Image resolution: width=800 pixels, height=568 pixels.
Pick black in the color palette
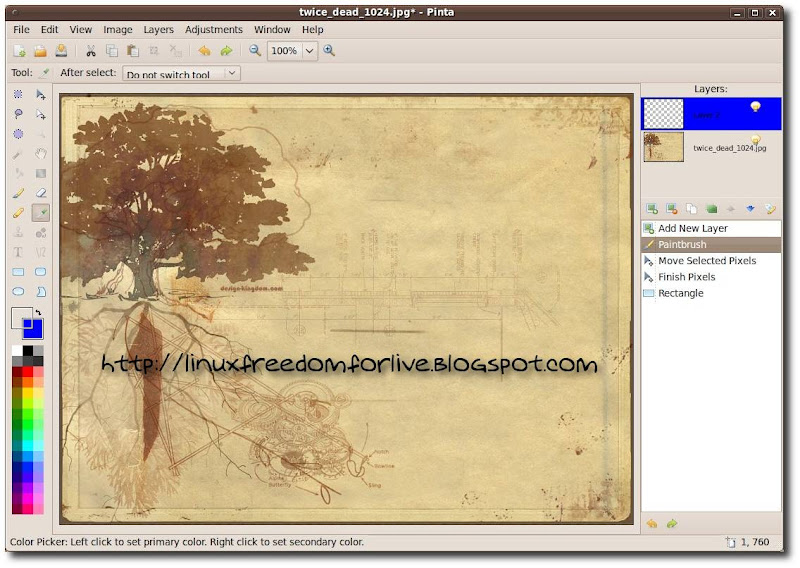pyautogui.click(x=28, y=350)
